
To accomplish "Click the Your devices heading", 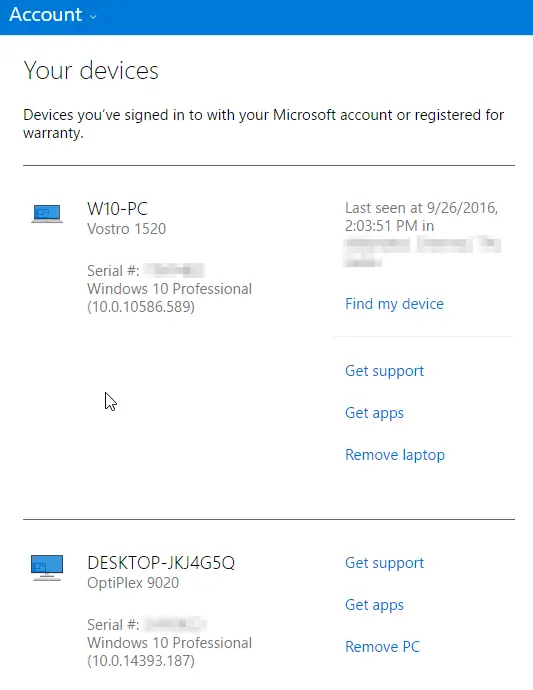I will (x=91, y=70).
